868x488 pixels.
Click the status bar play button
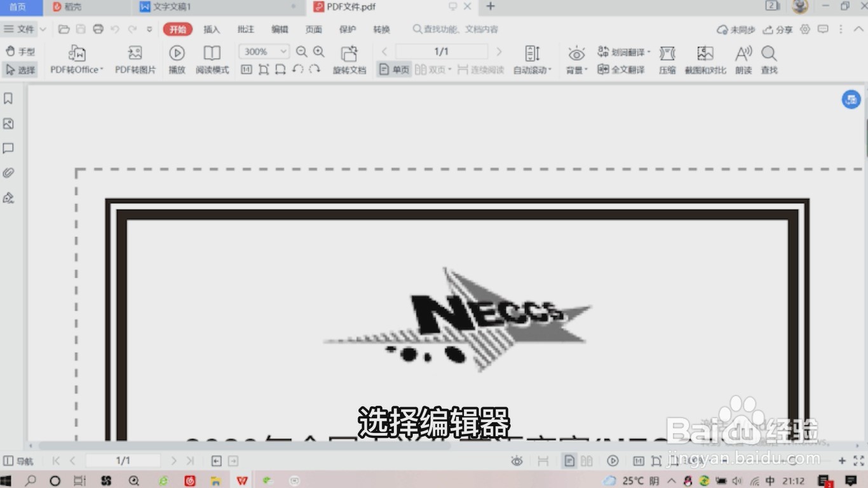pyautogui.click(x=613, y=461)
